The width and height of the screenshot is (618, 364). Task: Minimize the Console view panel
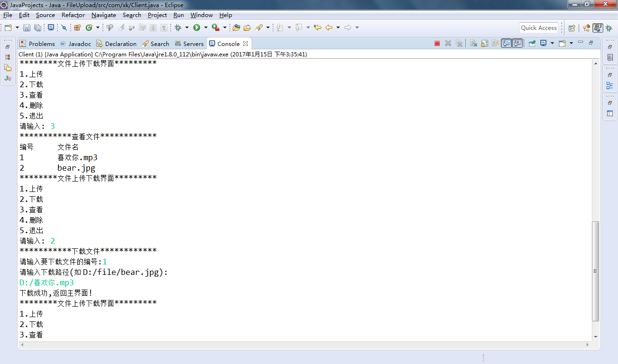pyautogui.click(x=581, y=42)
